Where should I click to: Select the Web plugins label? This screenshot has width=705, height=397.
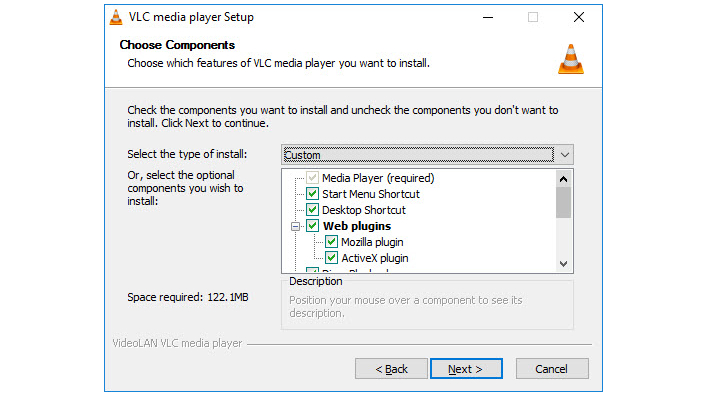357,226
